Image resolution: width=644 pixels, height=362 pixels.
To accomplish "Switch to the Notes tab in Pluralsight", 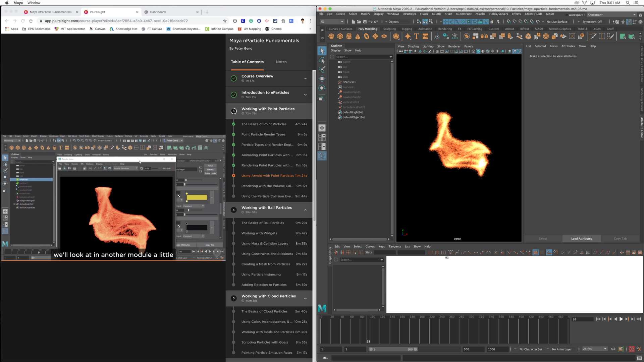I will [x=281, y=62].
